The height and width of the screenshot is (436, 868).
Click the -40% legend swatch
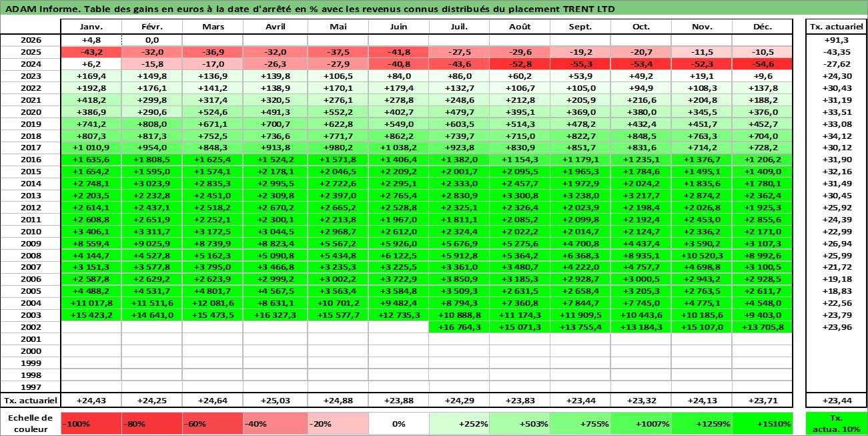coord(272,423)
